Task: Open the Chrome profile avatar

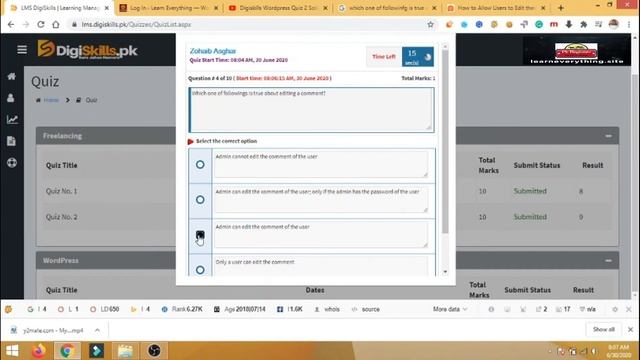Action: (x=613, y=24)
